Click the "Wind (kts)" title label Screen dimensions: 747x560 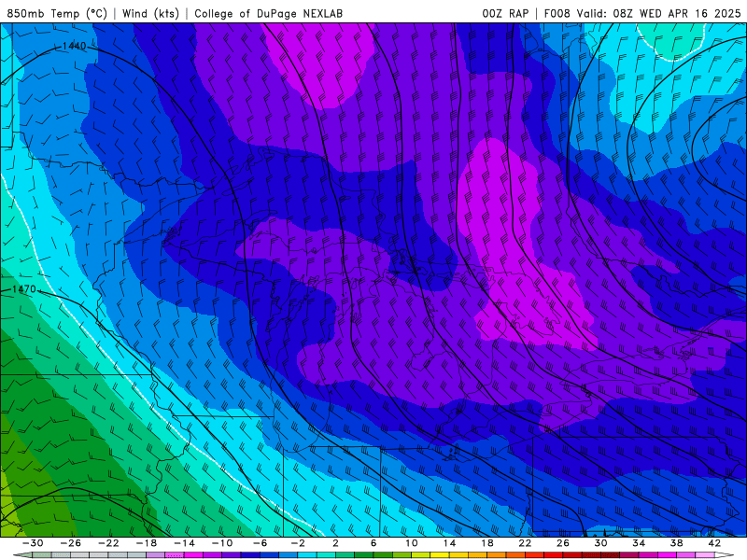point(150,13)
